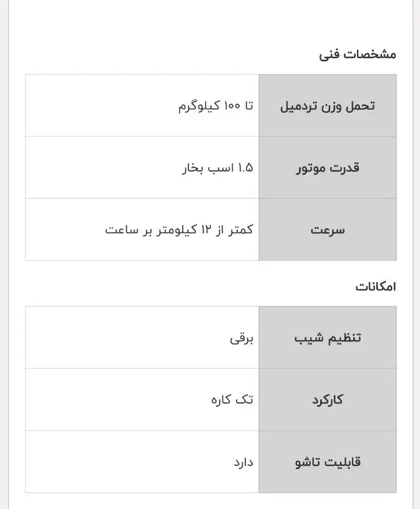Screen dimensions: 420x509
Task: Click the word کیلوگرم in weight row
Action: [196, 106]
